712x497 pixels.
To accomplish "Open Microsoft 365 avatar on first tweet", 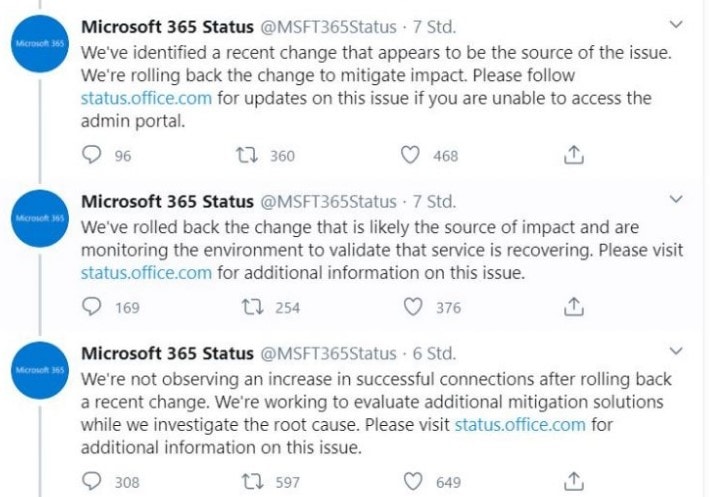I will click(x=40, y=44).
